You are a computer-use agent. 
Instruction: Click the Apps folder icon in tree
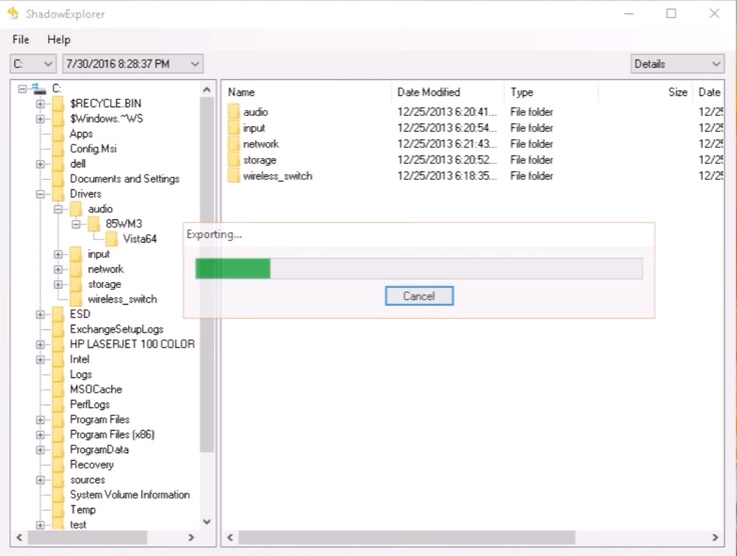click(x=58, y=133)
